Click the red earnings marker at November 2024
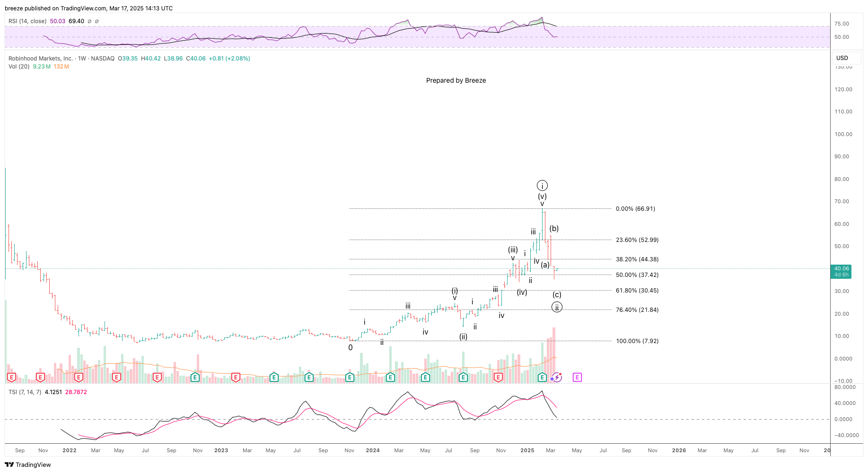868x473 pixels. click(498, 377)
